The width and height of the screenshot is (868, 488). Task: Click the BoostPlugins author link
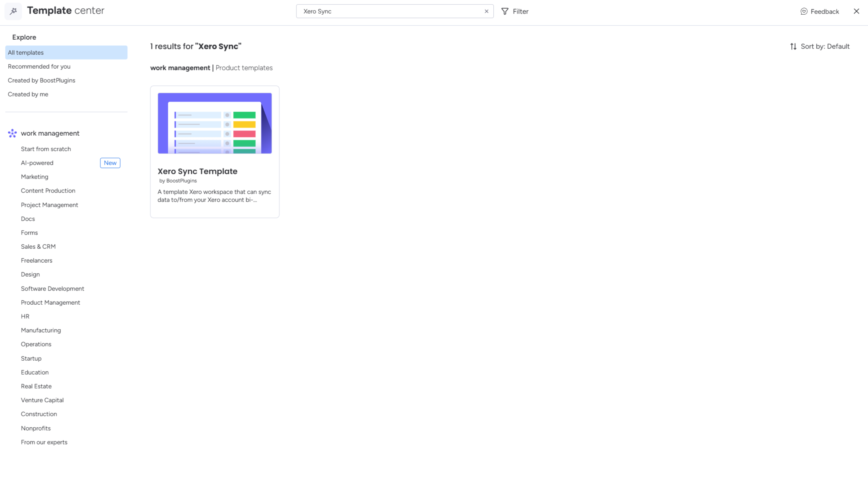178,181
